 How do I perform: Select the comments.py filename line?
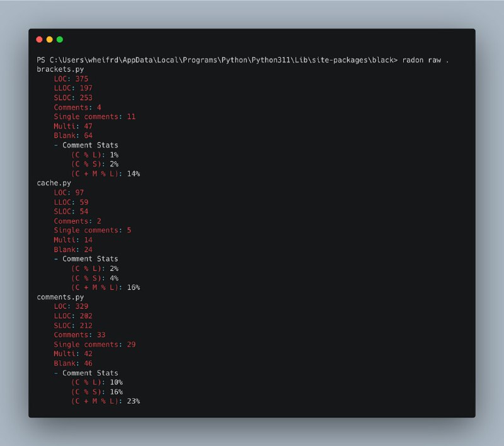[60, 297]
